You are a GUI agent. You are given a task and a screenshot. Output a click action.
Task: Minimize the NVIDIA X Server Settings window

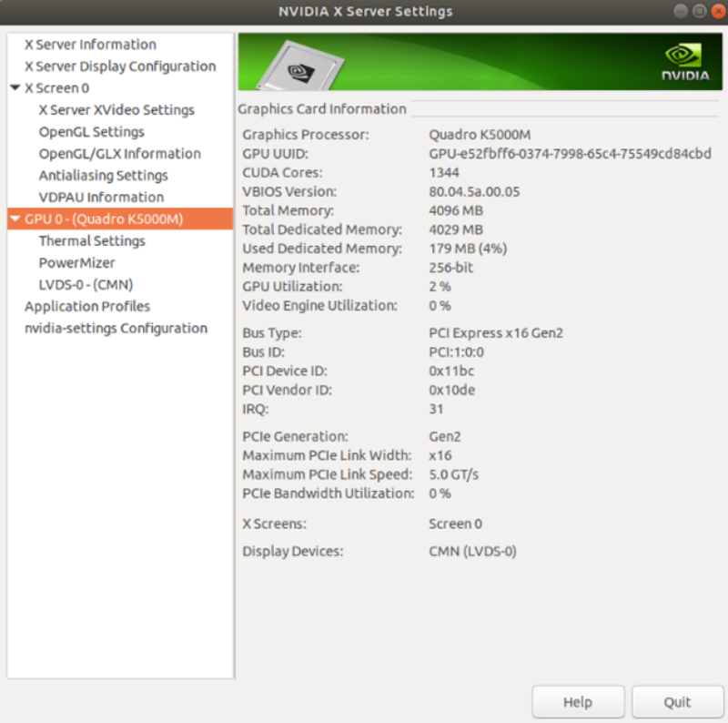tap(681, 12)
